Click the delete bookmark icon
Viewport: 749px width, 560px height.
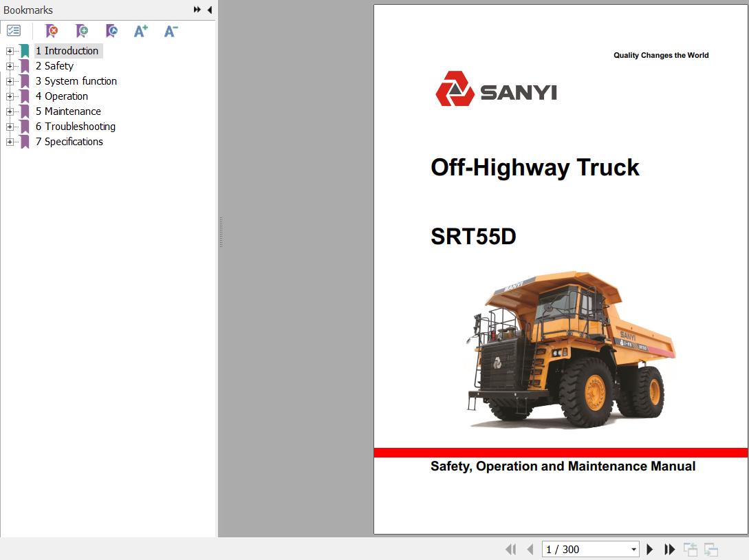tap(52, 31)
